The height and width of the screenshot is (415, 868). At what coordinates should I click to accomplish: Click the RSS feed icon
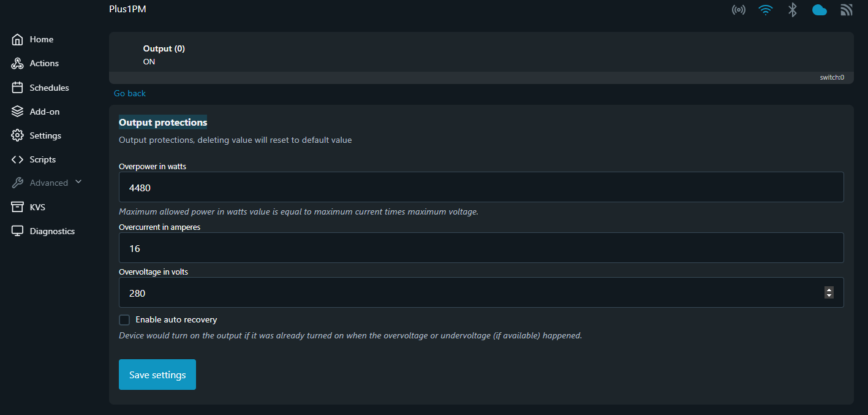coord(846,10)
